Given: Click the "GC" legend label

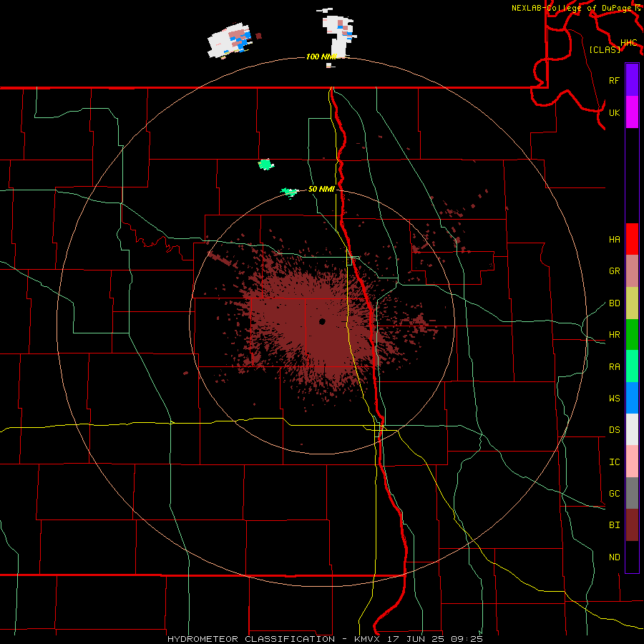Looking at the screenshot, I should tap(614, 494).
